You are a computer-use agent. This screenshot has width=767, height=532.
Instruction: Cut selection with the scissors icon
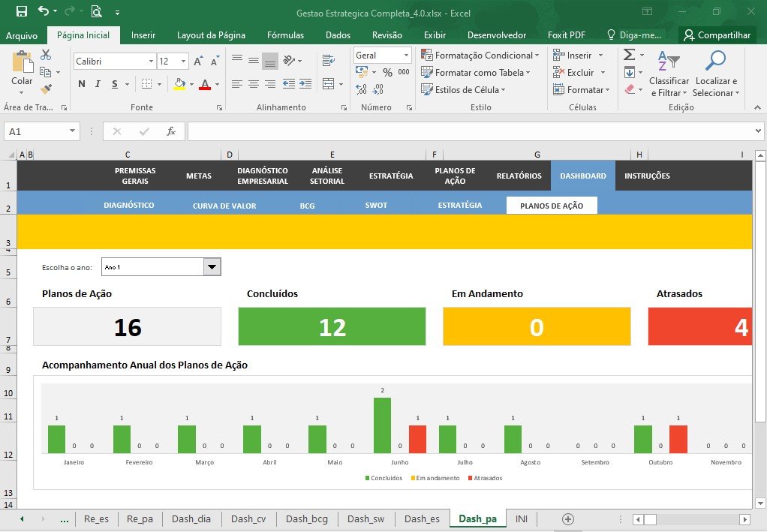[x=46, y=54]
